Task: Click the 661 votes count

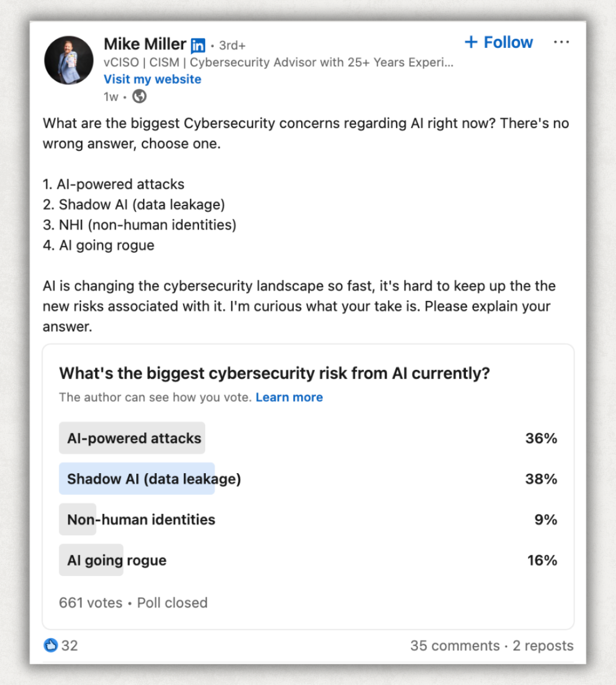Action: pyautogui.click(x=91, y=603)
